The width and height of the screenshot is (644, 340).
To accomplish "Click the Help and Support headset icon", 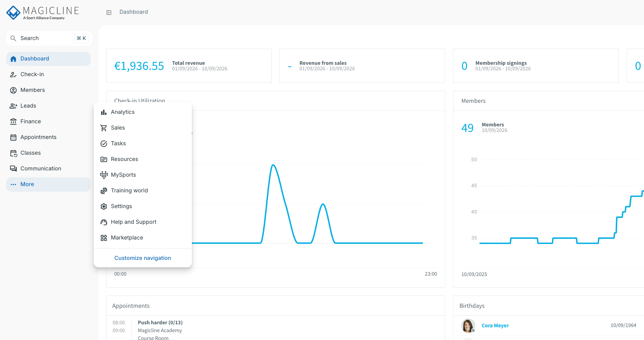I will point(104,222).
